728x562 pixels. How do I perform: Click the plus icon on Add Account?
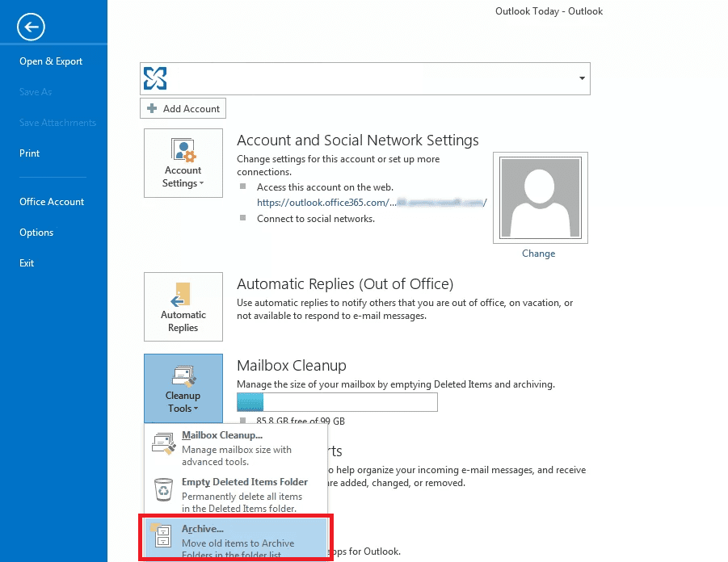point(152,108)
